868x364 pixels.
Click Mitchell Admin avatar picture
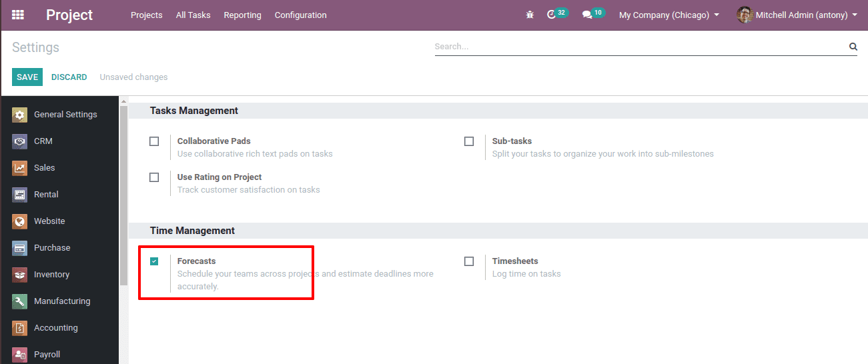coord(745,15)
